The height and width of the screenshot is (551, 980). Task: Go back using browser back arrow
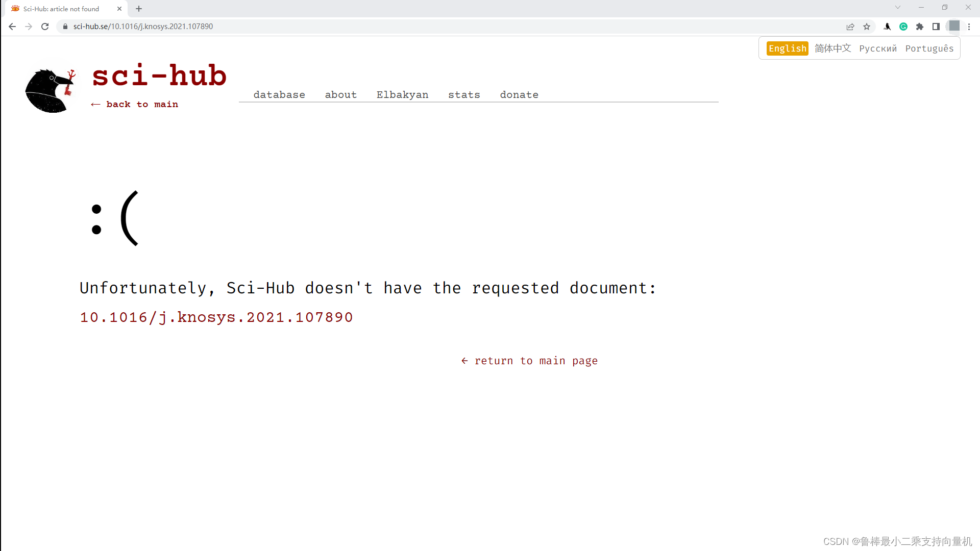[x=12, y=27]
